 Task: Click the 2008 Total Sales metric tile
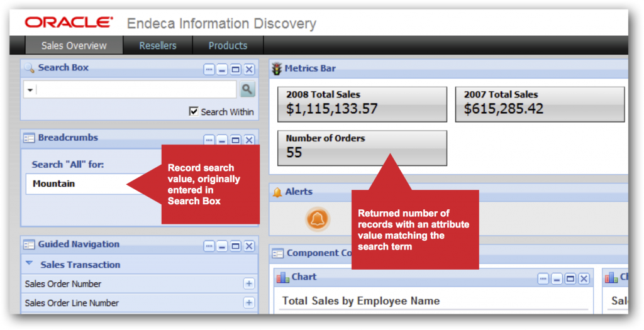(362, 104)
